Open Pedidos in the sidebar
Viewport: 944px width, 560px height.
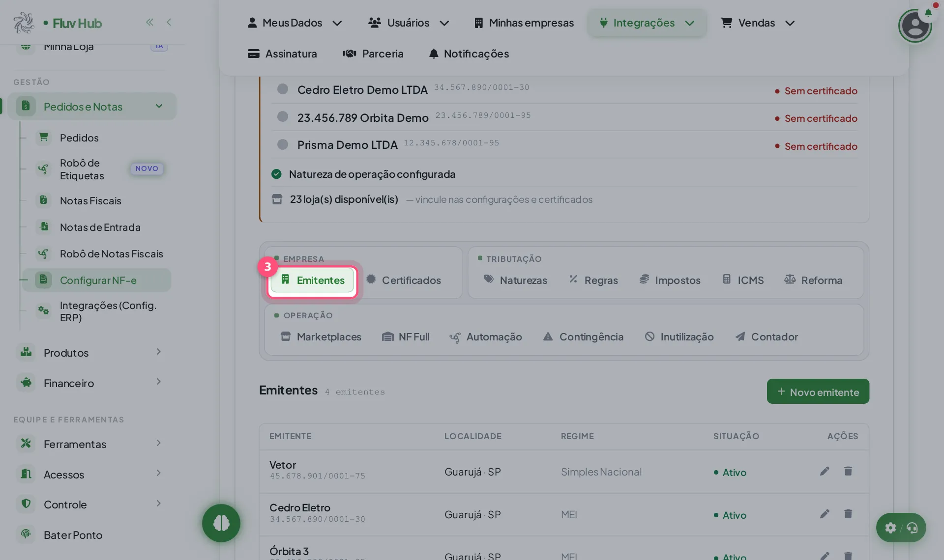79,138
